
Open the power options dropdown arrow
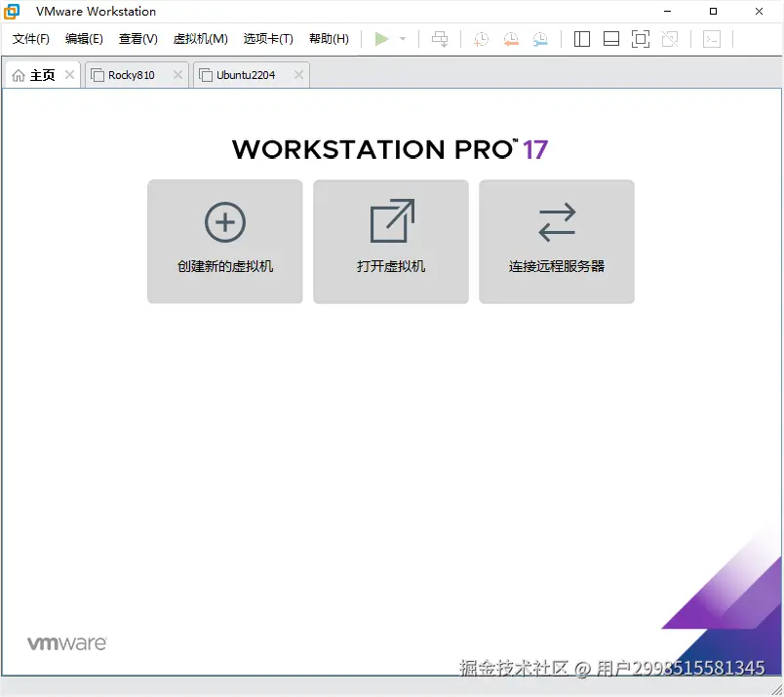(403, 39)
